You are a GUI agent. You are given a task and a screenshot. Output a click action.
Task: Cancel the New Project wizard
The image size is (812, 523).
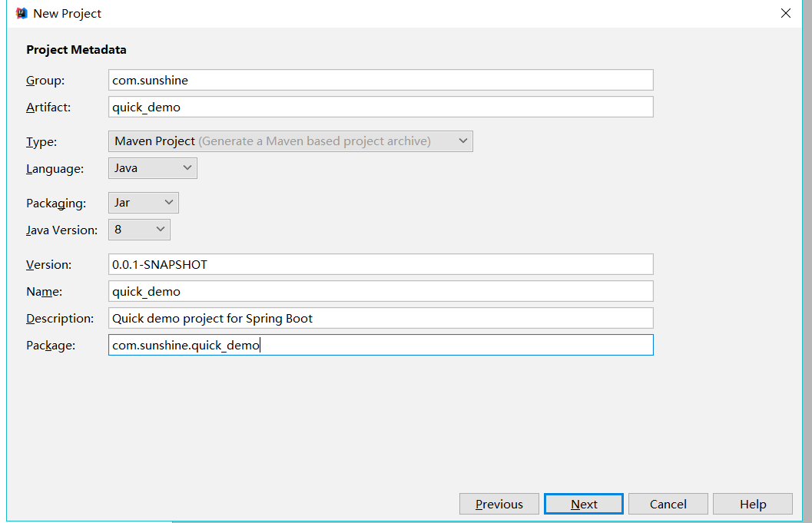pos(668,504)
